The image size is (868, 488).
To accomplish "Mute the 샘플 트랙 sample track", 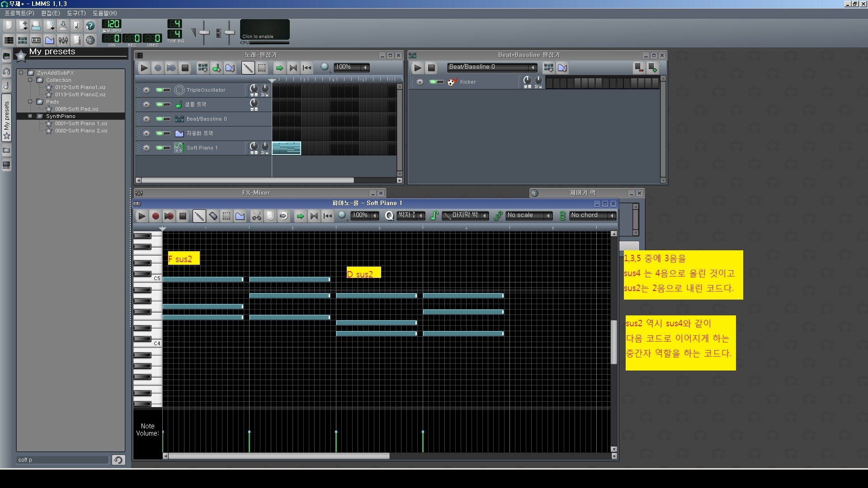I will [x=159, y=104].
